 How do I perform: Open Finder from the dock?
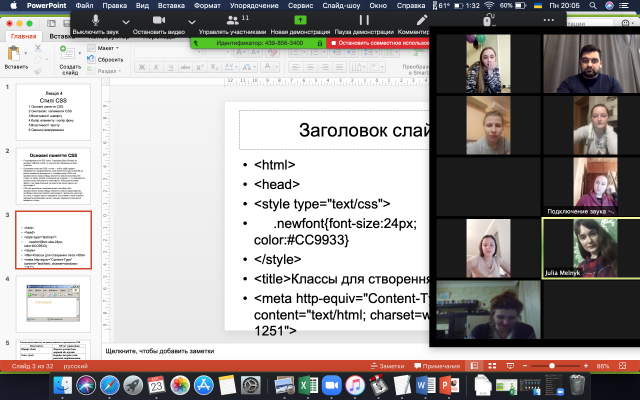click(63, 385)
